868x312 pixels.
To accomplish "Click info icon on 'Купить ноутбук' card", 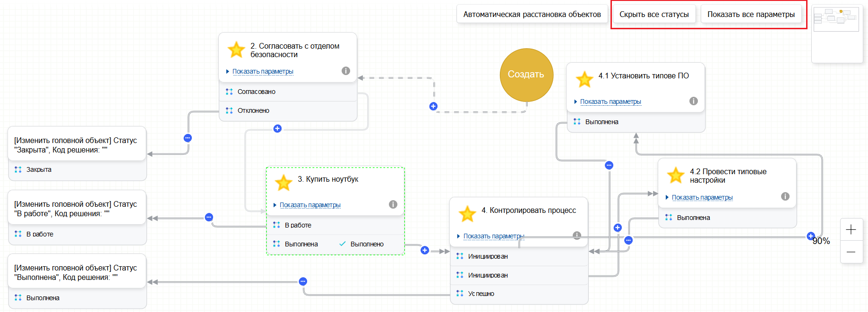I will pyautogui.click(x=393, y=204).
